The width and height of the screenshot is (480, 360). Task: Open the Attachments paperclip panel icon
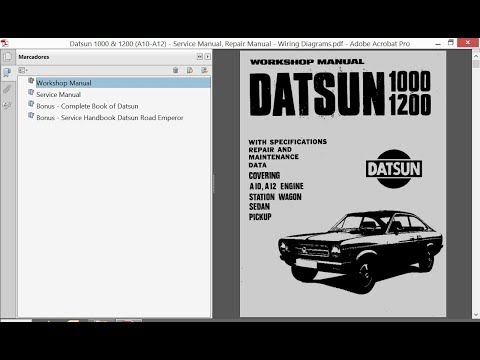(x=7, y=89)
